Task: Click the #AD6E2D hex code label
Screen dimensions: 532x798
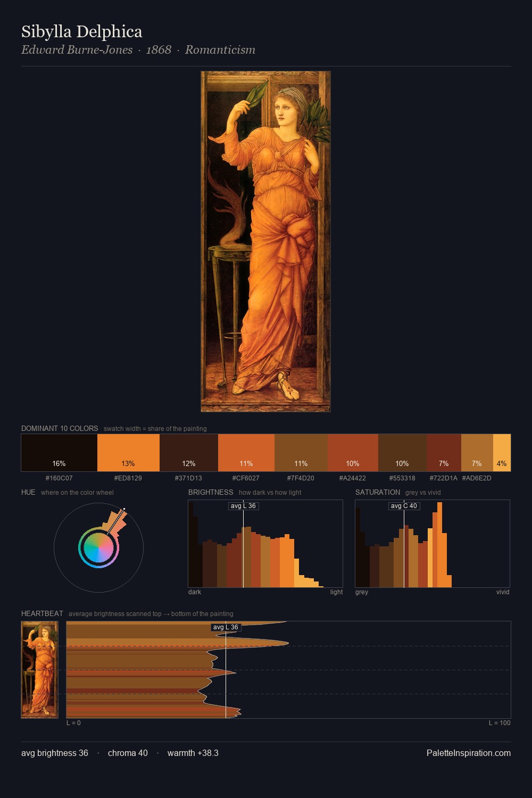Action: [x=477, y=478]
